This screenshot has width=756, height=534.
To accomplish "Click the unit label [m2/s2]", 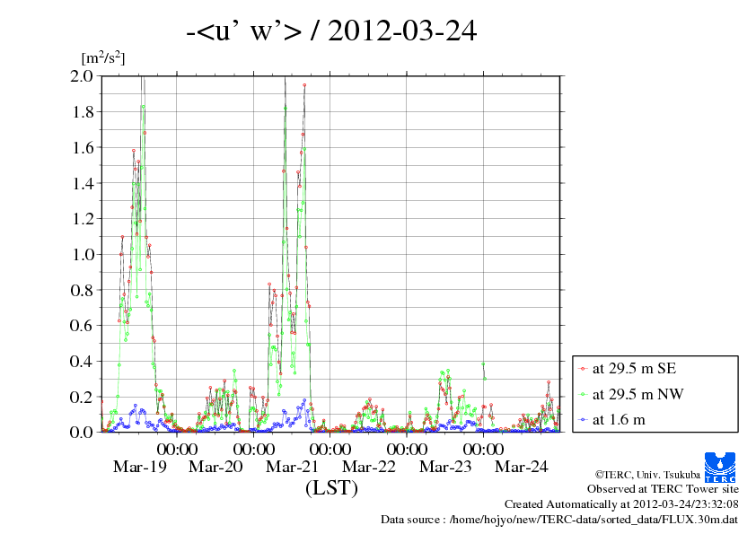I will (103, 58).
